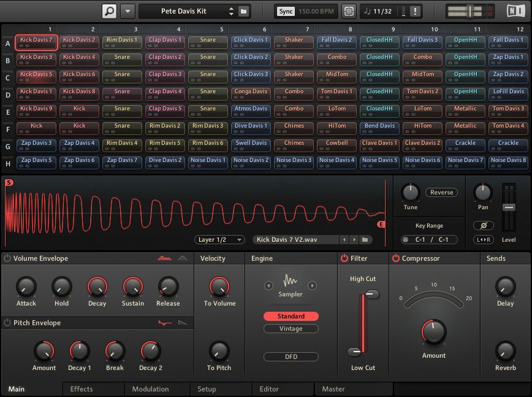Select the Noise Davis 8 pad
This screenshot has width=532, height=397.
point(508,163)
